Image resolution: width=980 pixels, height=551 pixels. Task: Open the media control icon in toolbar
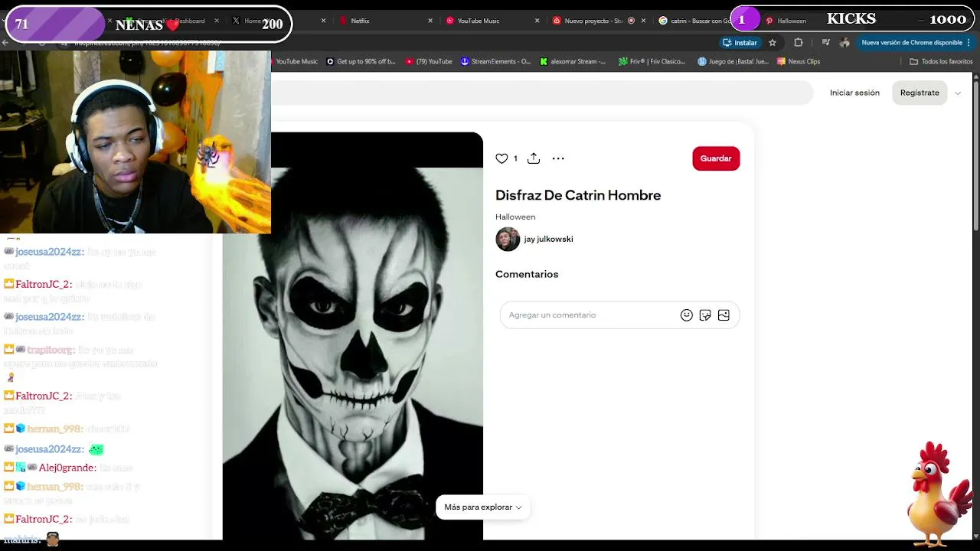(x=825, y=43)
